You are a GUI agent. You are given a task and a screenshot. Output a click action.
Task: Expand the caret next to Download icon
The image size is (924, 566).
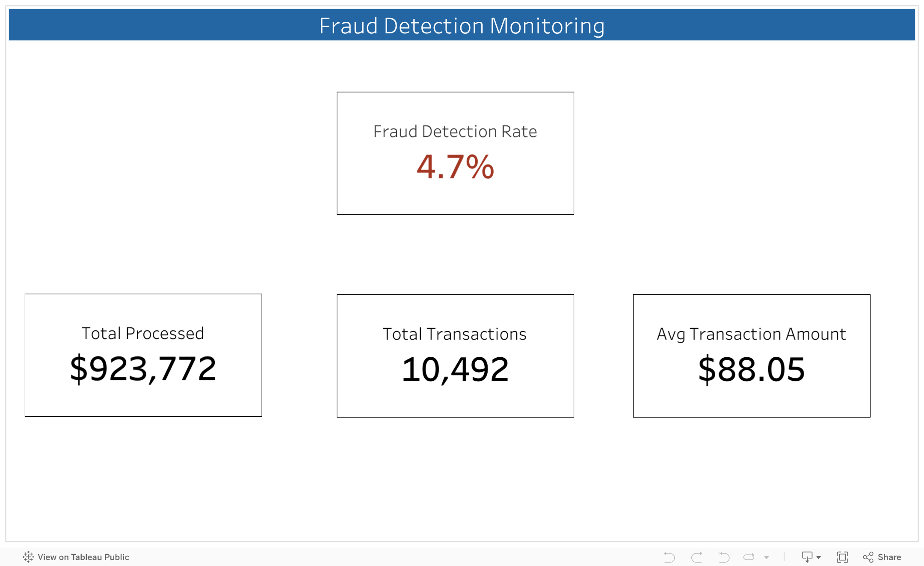[x=818, y=557]
